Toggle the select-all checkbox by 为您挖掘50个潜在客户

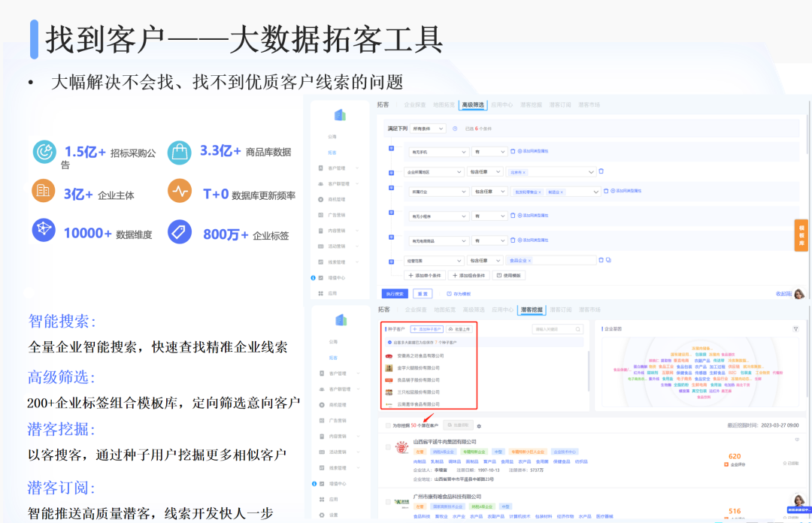click(x=387, y=425)
